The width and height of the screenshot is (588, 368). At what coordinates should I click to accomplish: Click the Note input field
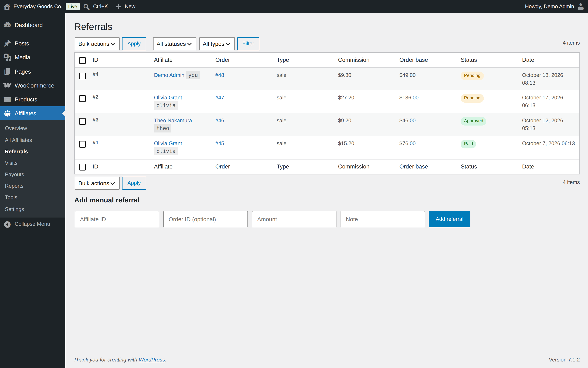point(383,219)
